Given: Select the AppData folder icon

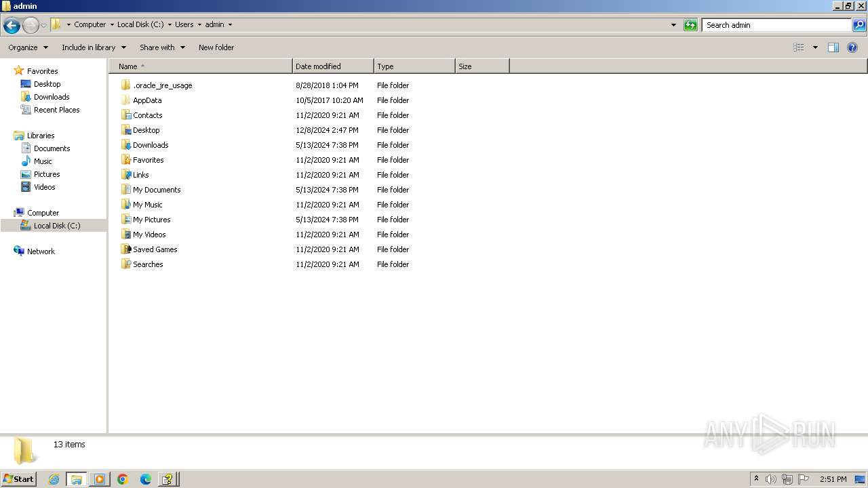Looking at the screenshot, I should pos(125,100).
